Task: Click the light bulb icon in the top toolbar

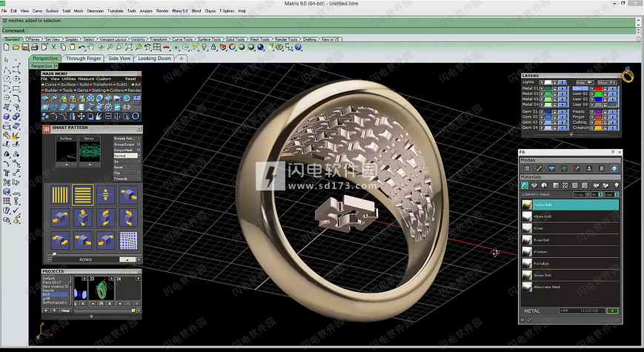Action: pyautogui.click(x=204, y=47)
